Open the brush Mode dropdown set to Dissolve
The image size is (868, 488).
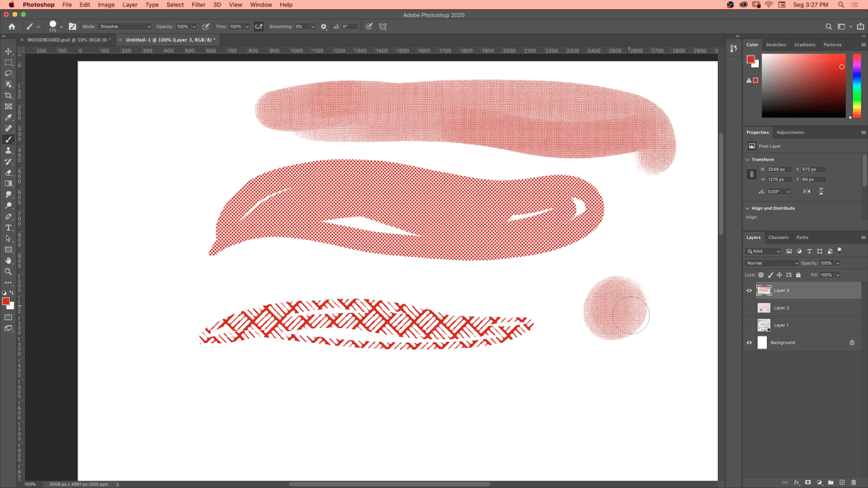pos(125,26)
